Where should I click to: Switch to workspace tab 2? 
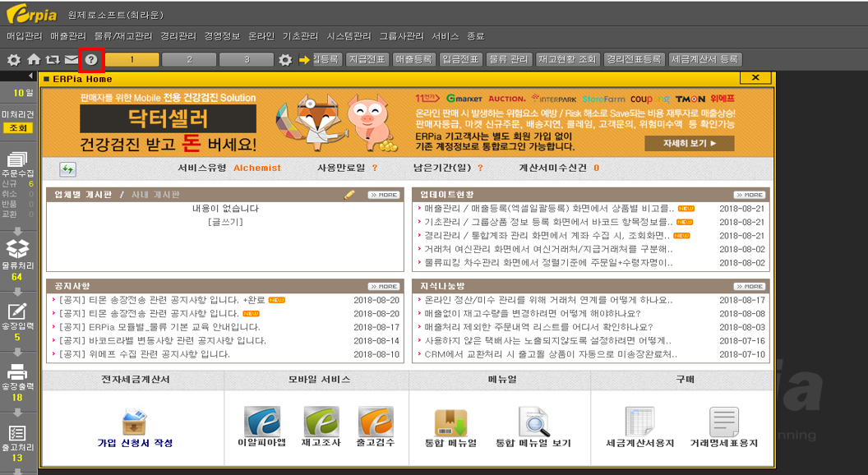point(189,59)
